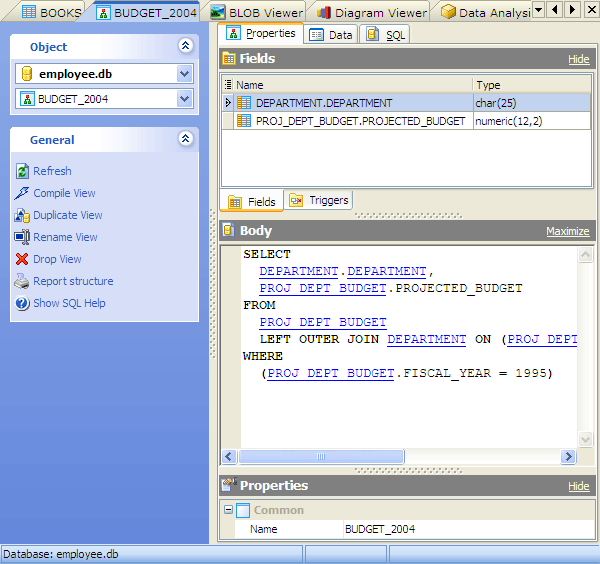Click the BUDGET_2004 name value field
Viewport: 600px width, 564px height.
[469, 529]
